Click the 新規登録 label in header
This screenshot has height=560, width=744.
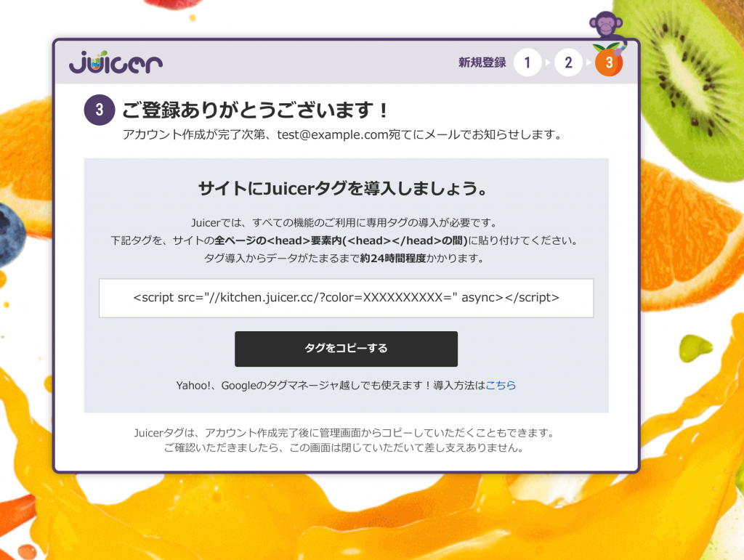pyautogui.click(x=482, y=62)
